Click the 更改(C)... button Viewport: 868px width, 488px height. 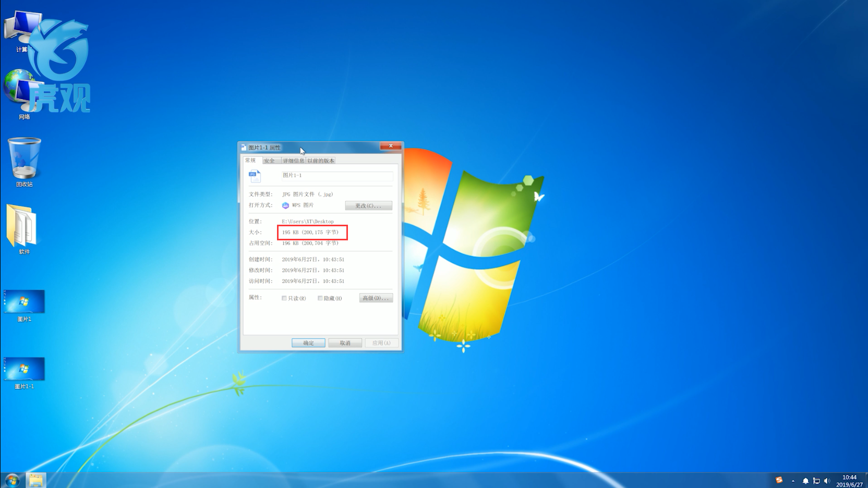(368, 206)
